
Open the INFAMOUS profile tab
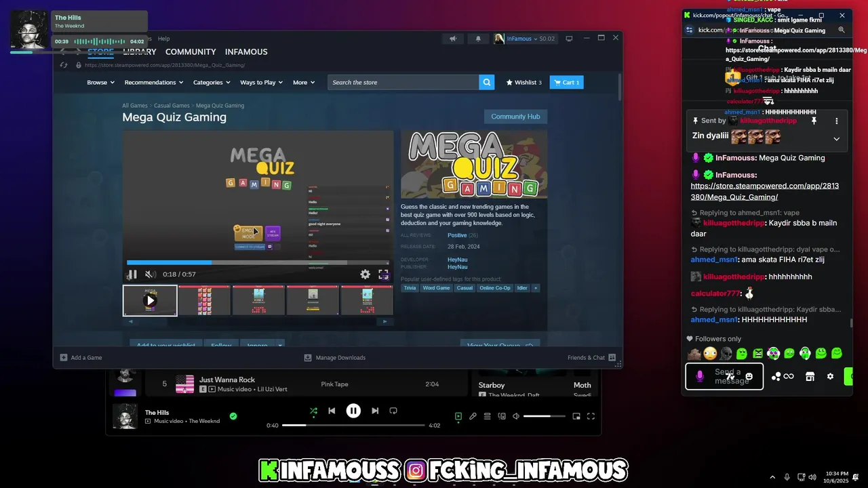[246, 52]
